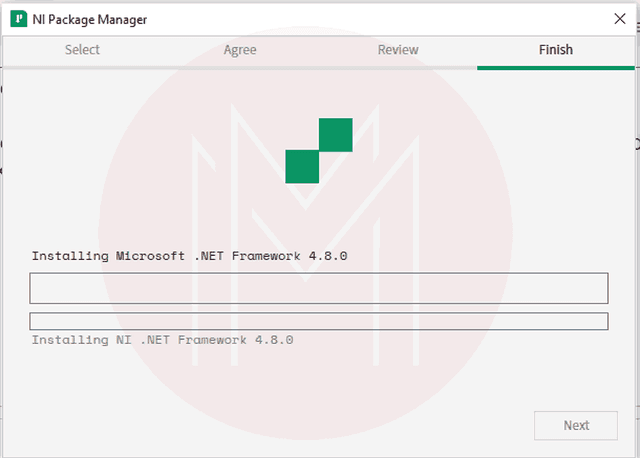The height and width of the screenshot is (458, 640).
Task: Click the green squares loading animation logo
Action: pos(319,151)
